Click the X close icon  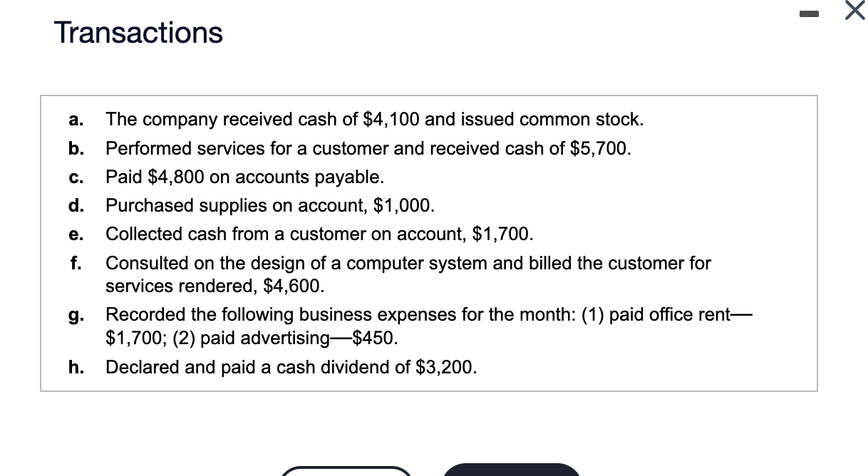[x=854, y=11]
